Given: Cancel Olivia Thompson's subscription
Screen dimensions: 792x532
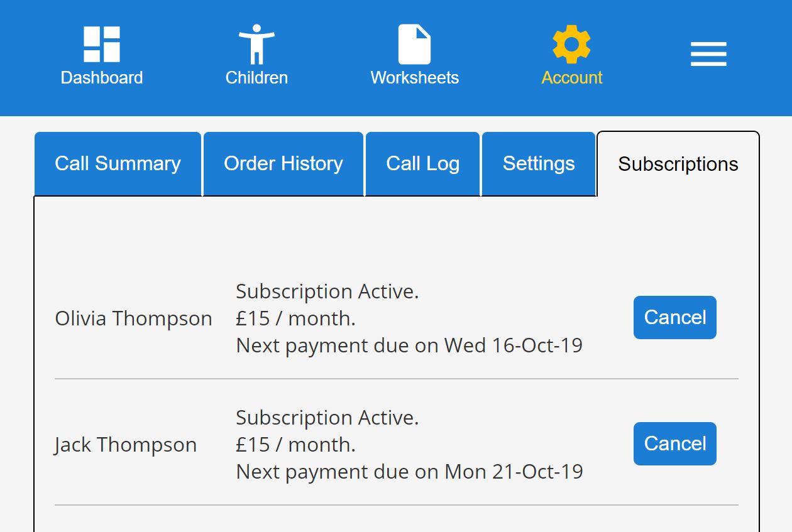Looking at the screenshot, I should click(x=674, y=318).
